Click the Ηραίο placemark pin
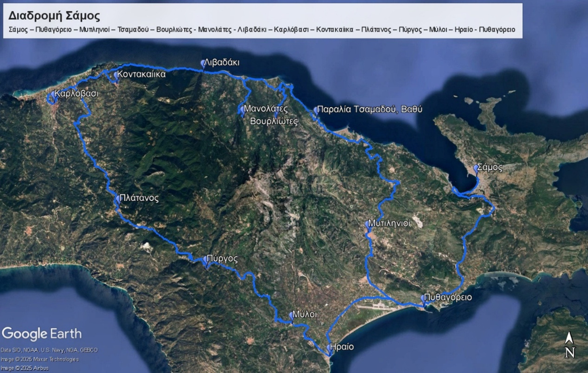This screenshot has height=373, width=588. coord(329,348)
